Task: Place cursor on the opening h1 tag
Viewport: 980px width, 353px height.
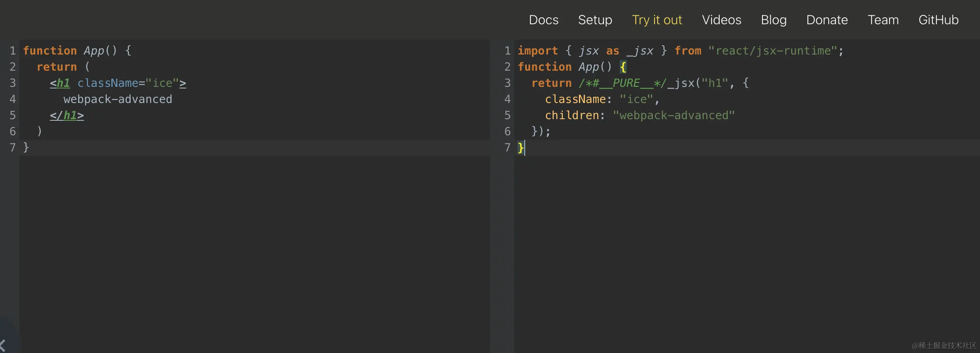Action: [63, 83]
